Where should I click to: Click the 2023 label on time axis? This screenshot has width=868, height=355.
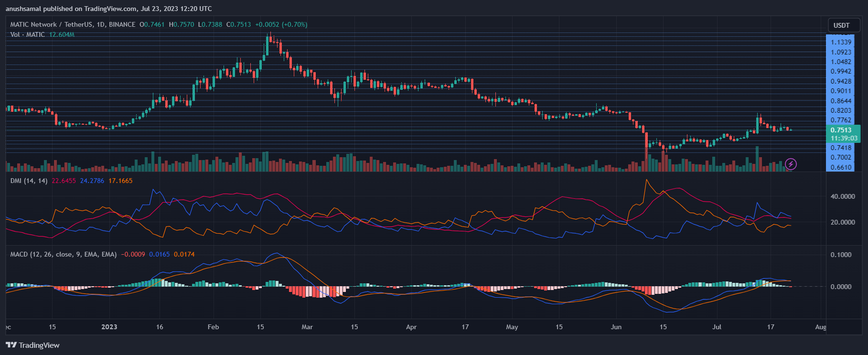coord(109,327)
